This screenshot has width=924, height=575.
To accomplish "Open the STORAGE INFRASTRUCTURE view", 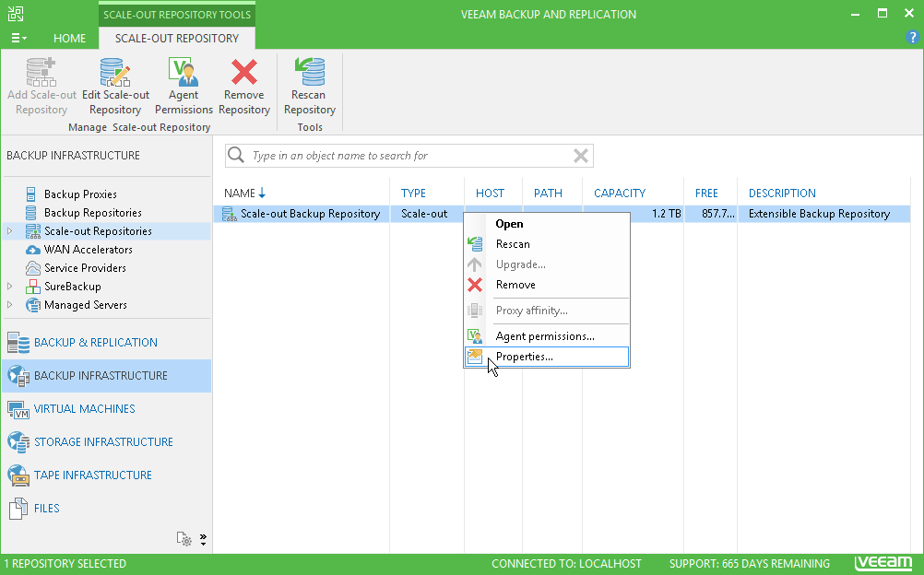I will 106,442.
